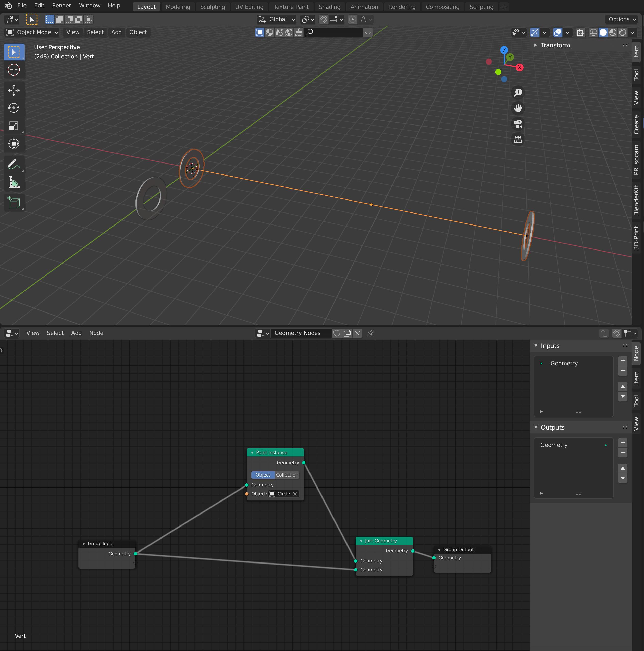Viewport: 644px width, 651px height.
Task: Click the Add Cube tool
Action: click(x=14, y=203)
